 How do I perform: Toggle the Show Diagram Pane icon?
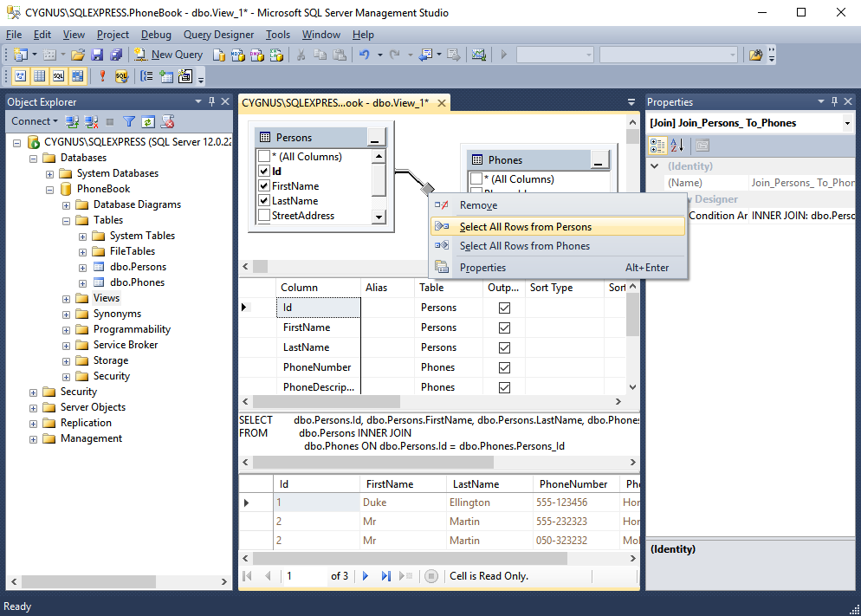20,75
